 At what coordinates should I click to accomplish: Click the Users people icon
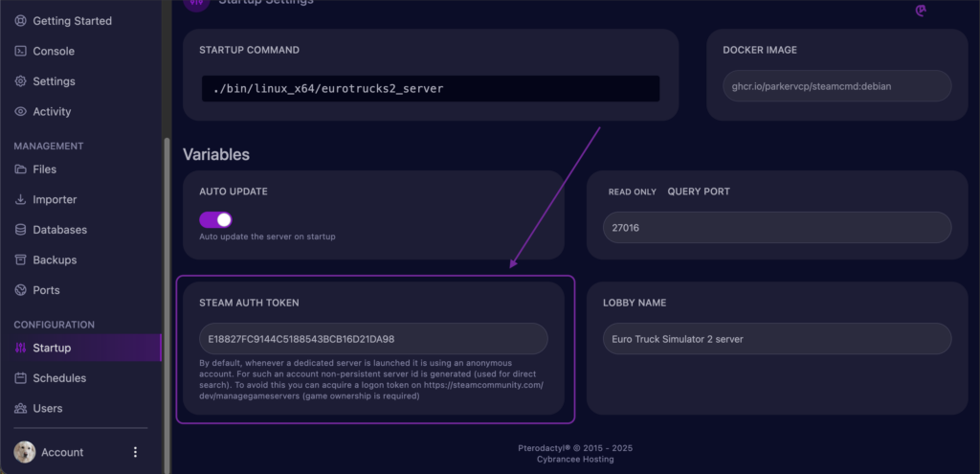pos(21,408)
